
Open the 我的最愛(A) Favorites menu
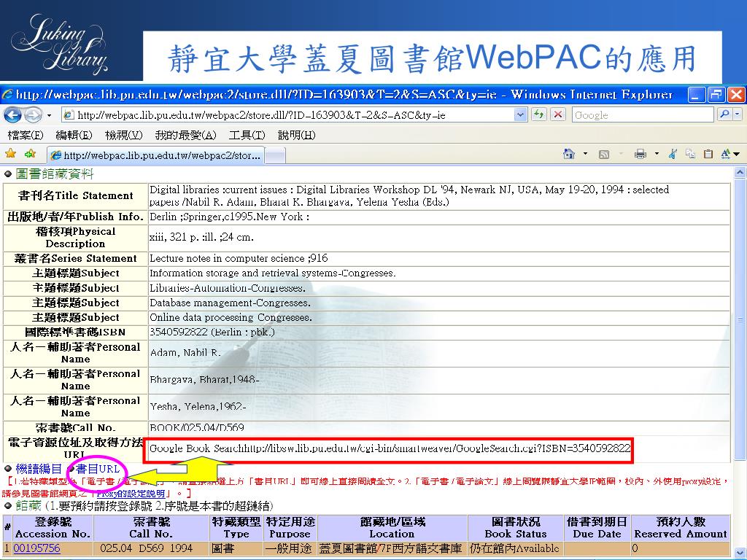click(186, 135)
